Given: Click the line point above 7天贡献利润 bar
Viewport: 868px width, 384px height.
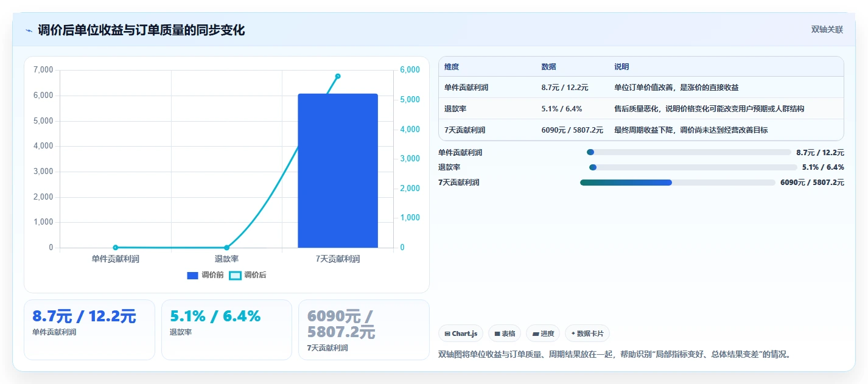Looking at the screenshot, I should (x=338, y=76).
